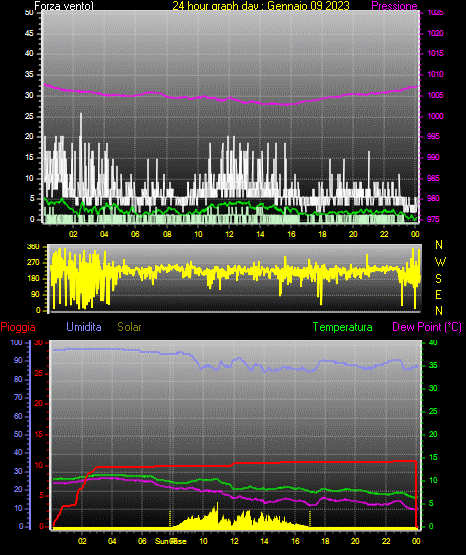
Task: Click the green 'Temperatura' legend label
Action: [x=343, y=327]
